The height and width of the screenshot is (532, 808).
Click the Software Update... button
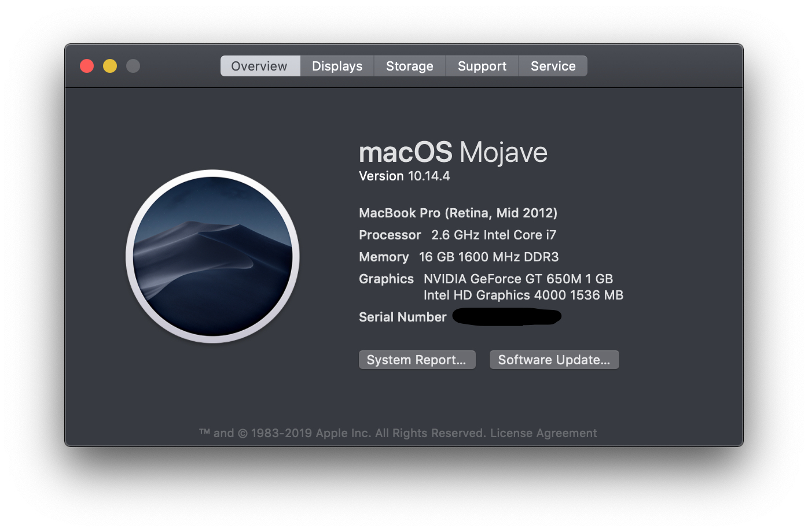[554, 360]
